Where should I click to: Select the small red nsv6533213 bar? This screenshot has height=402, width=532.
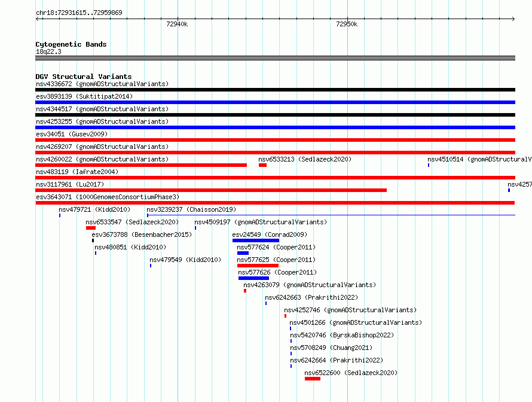click(x=262, y=165)
